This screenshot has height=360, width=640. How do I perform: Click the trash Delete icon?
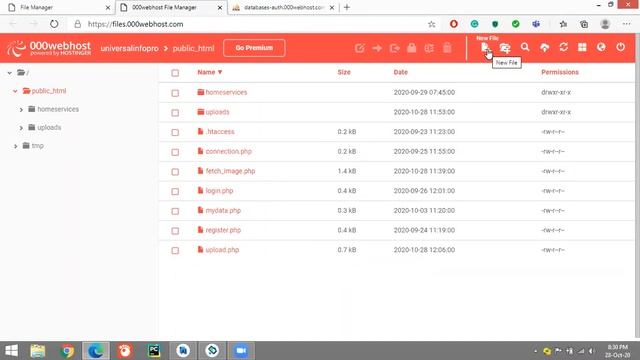tap(447, 48)
